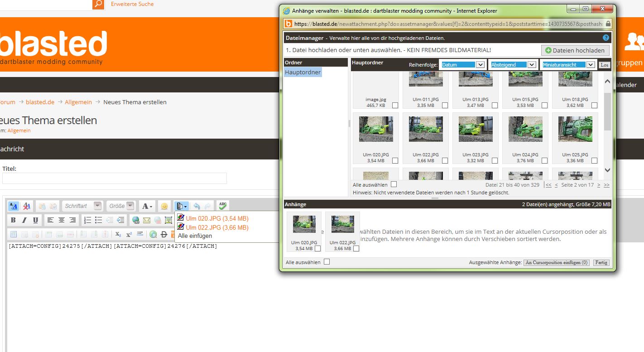Click the Titel input field

pyautogui.click(x=115, y=178)
